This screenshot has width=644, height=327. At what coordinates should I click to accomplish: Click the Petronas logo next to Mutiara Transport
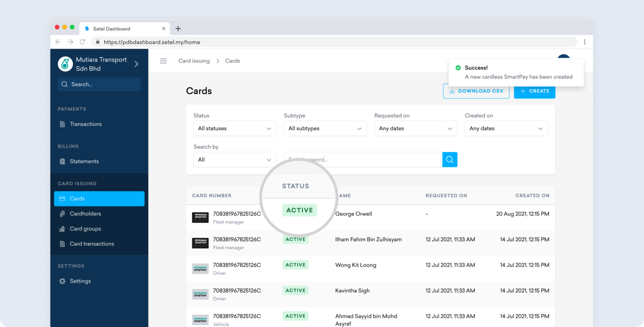(x=65, y=64)
